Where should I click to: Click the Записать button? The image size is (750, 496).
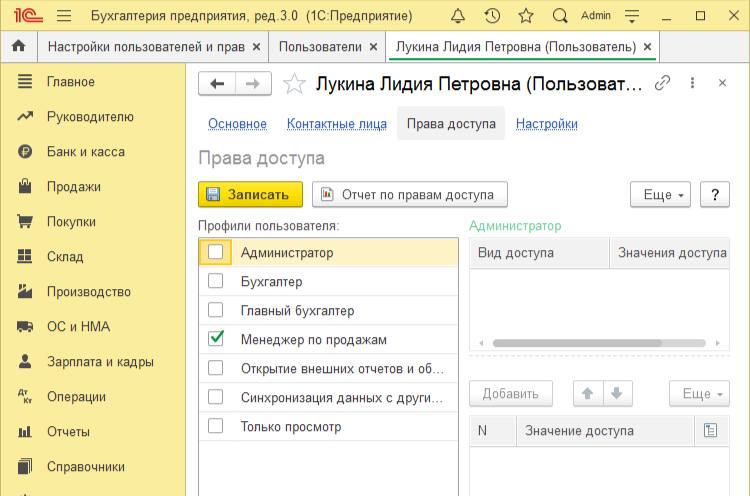point(251,195)
